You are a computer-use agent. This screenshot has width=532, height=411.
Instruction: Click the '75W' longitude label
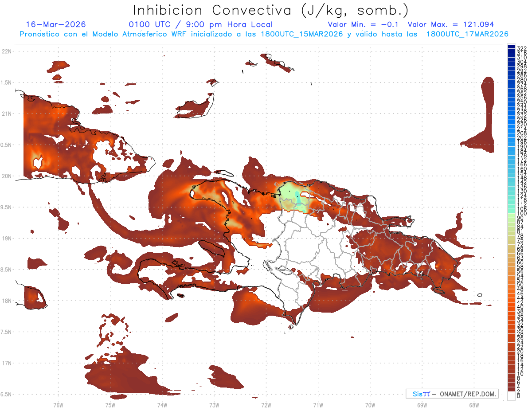tap(110, 405)
